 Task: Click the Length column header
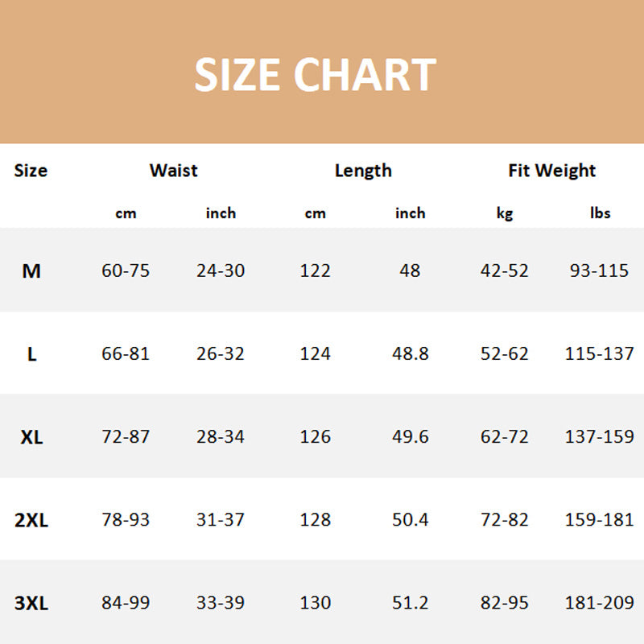[x=363, y=171]
